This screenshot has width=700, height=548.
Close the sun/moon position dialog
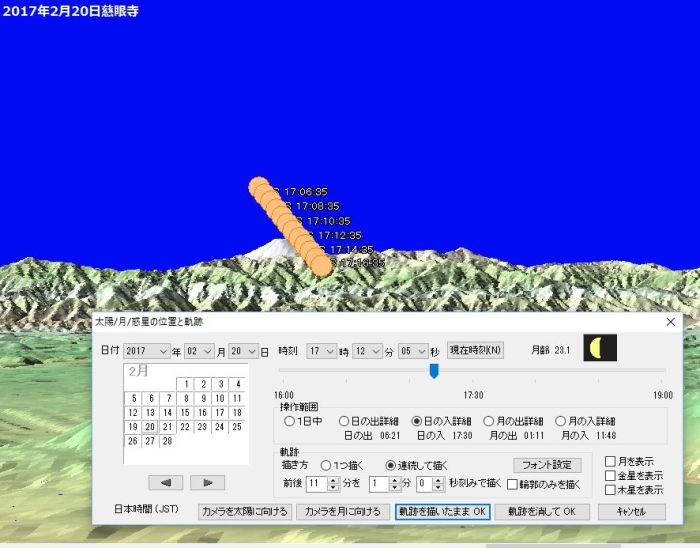(x=671, y=322)
